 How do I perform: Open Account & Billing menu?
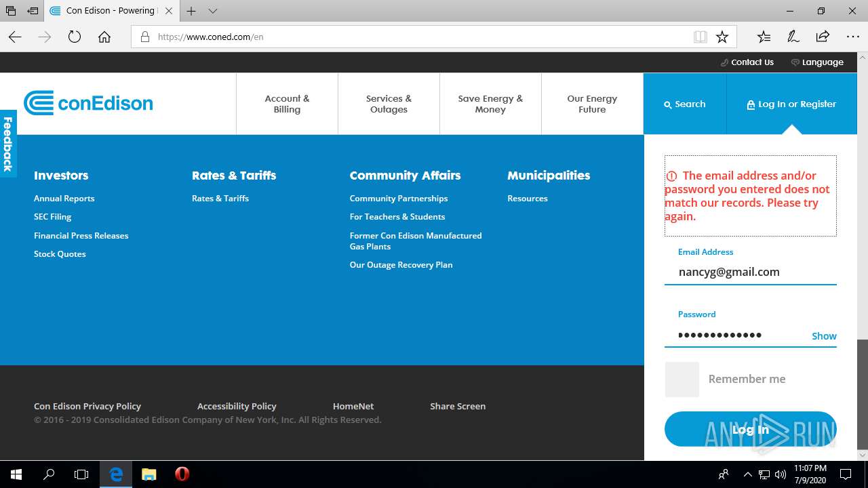[x=287, y=104]
